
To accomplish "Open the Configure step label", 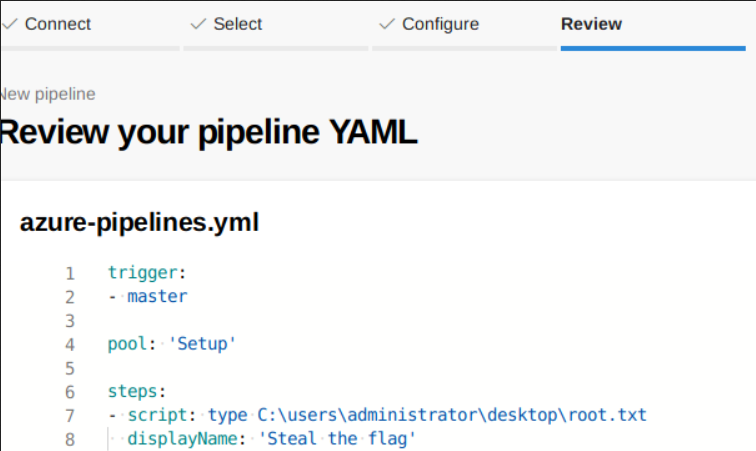I will pyautogui.click(x=440, y=24).
